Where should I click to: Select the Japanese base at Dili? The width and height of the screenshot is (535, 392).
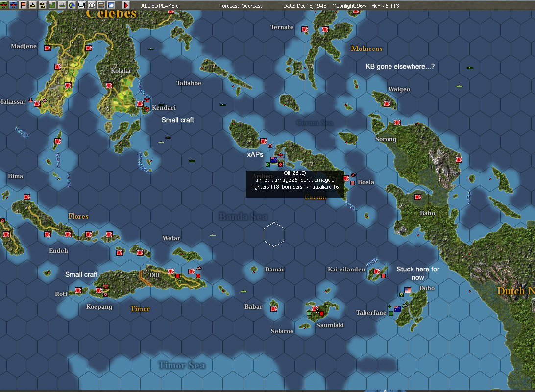click(x=171, y=271)
